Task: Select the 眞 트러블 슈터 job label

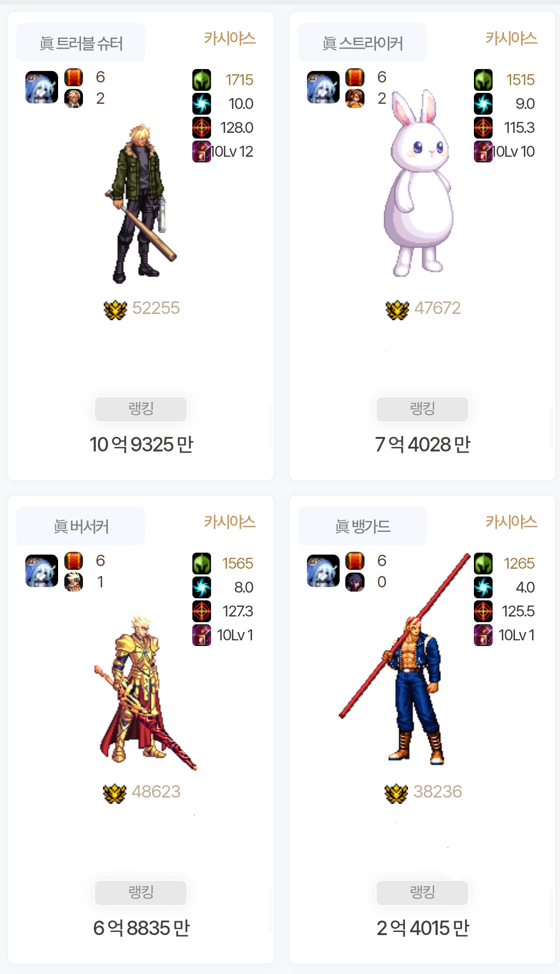Action: (80, 43)
